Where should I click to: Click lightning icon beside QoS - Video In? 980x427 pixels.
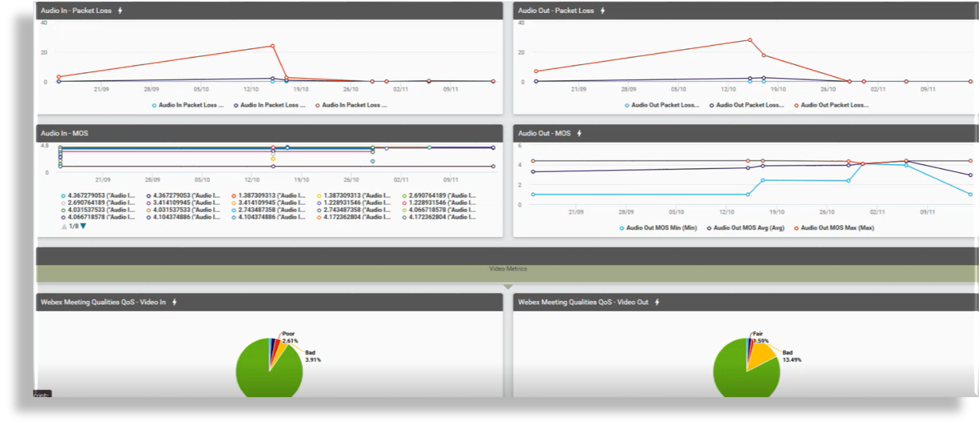(x=174, y=302)
